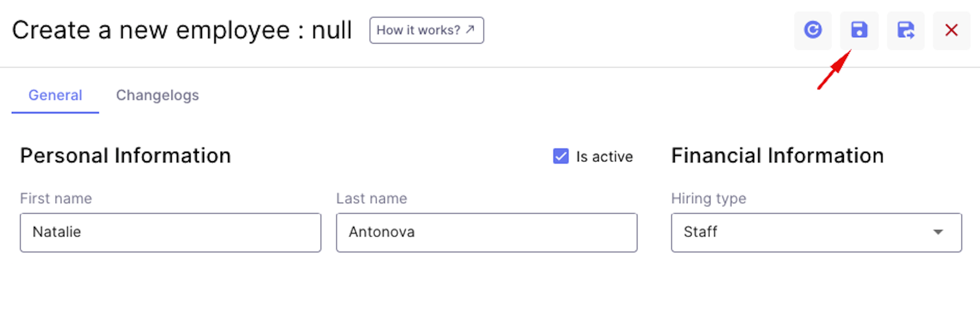The image size is (980, 312).
Task: Click the Personal Information heading
Action: tap(125, 155)
